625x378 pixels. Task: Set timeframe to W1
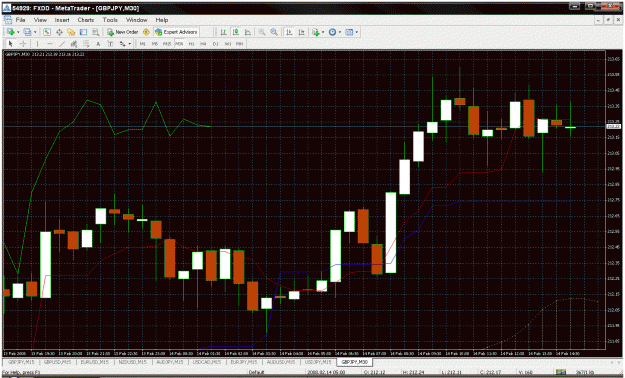[x=228, y=44]
